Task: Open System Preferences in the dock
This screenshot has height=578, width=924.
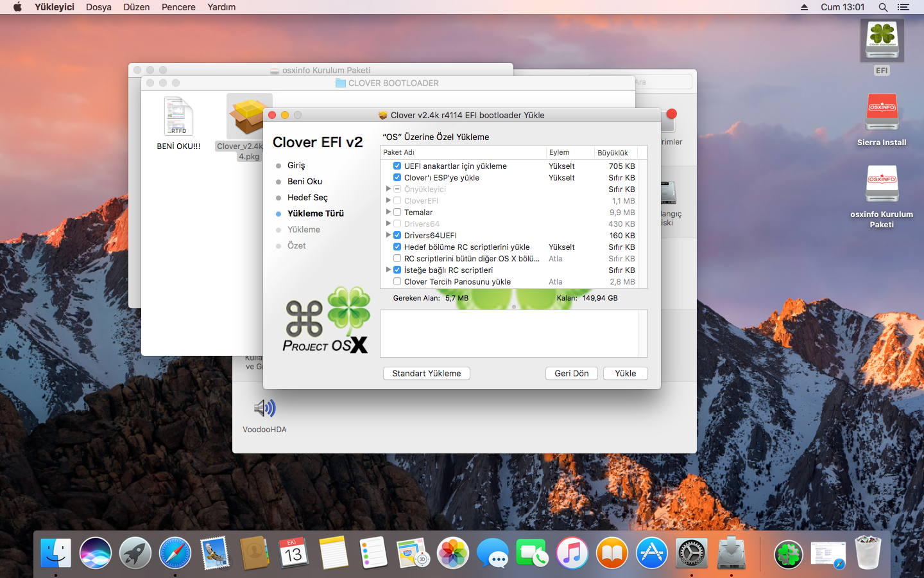Action: click(x=692, y=553)
